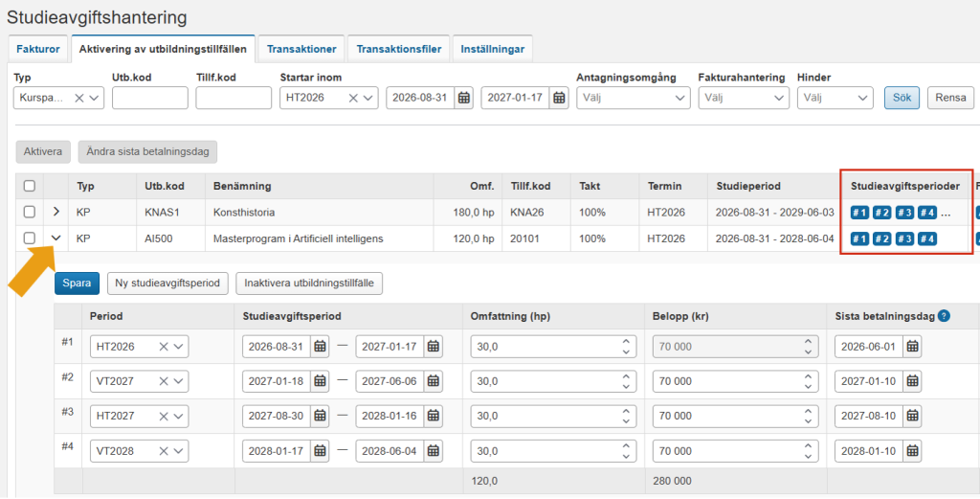Open the Startar inom term dropdown
Screen dimensions: 980x499
click(368, 98)
